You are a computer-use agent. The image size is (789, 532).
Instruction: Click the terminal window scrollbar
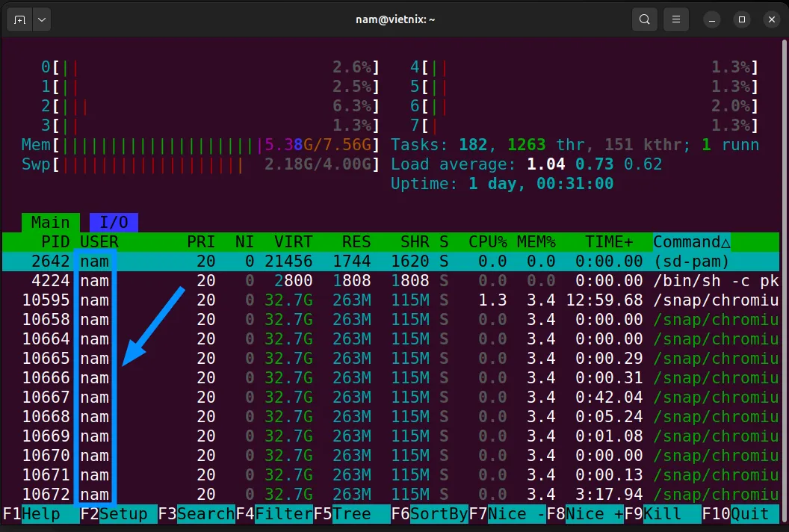pos(785,282)
